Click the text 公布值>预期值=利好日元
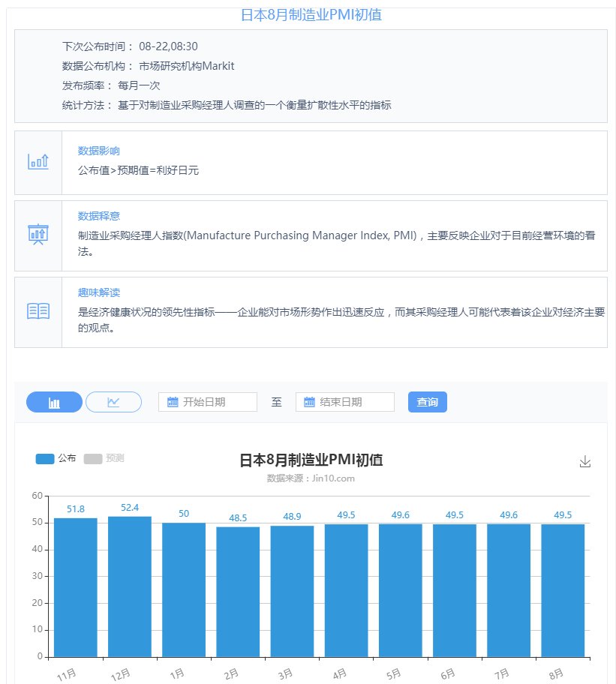616x684 pixels. tap(138, 170)
